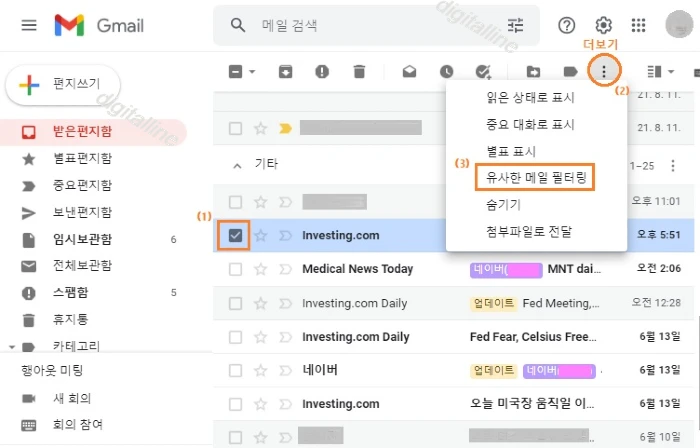Open the labels tag icon
Viewport: 700px width, 448px height.
click(x=571, y=71)
